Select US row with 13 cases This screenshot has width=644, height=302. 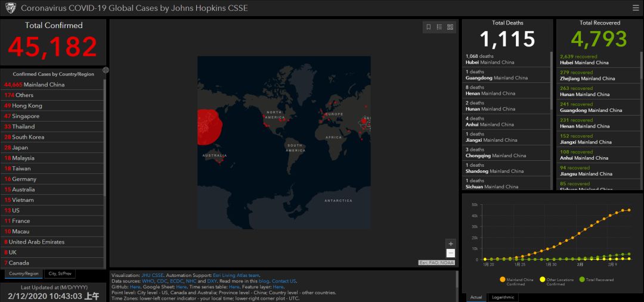point(52,210)
